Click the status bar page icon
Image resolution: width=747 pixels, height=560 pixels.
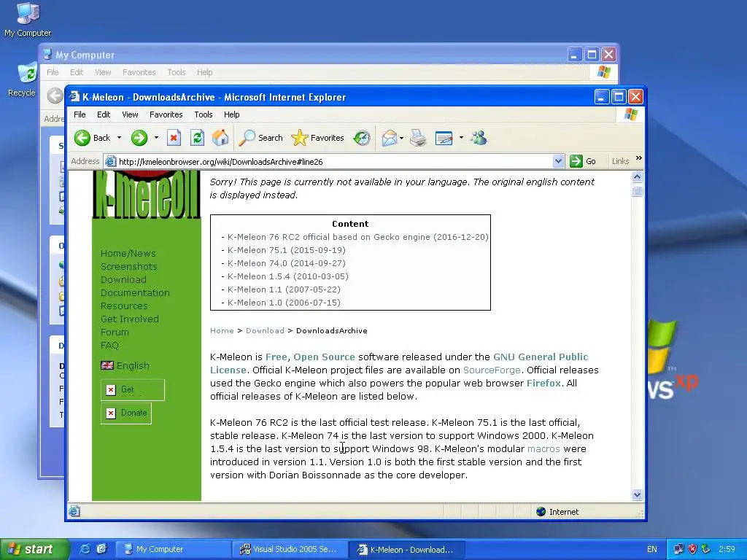(74, 512)
